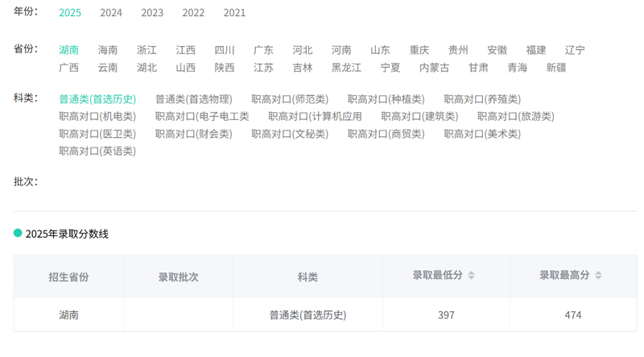
Task: Pick 职高对口(美术类) category
Action: pyautogui.click(x=482, y=134)
